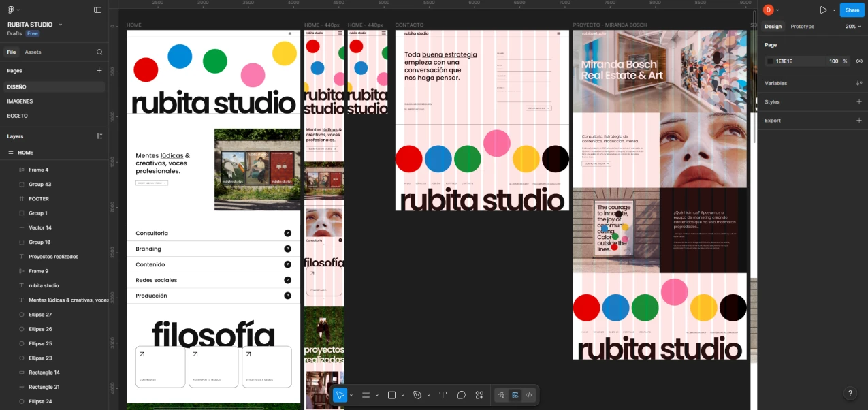
Task: Select the Text tool
Action: (x=443, y=395)
